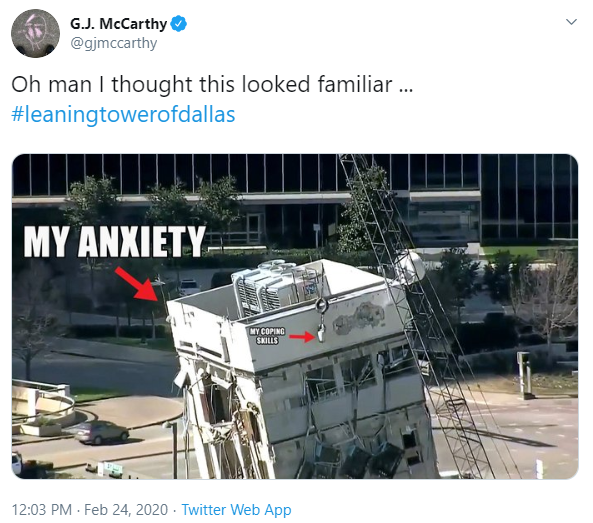Click the parked car on the street
593x523 pixels.
(x=102, y=432)
